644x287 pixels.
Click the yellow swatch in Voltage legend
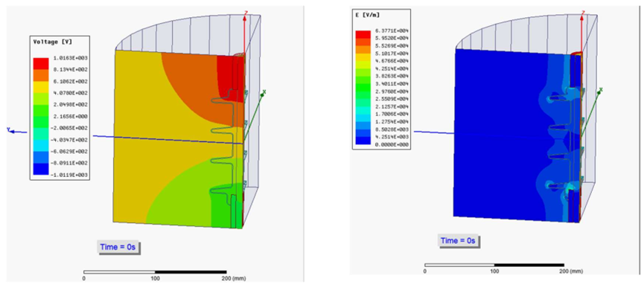(41, 87)
